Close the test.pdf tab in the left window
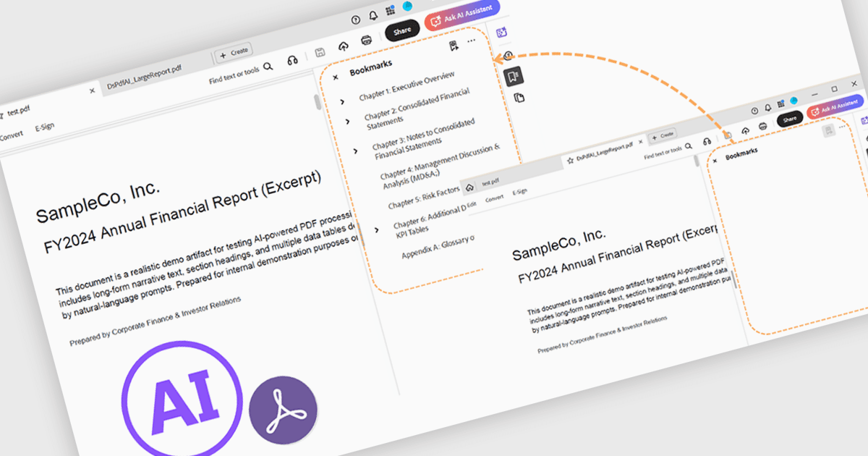Viewport: 868px width, 456px height. [x=92, y=90]
